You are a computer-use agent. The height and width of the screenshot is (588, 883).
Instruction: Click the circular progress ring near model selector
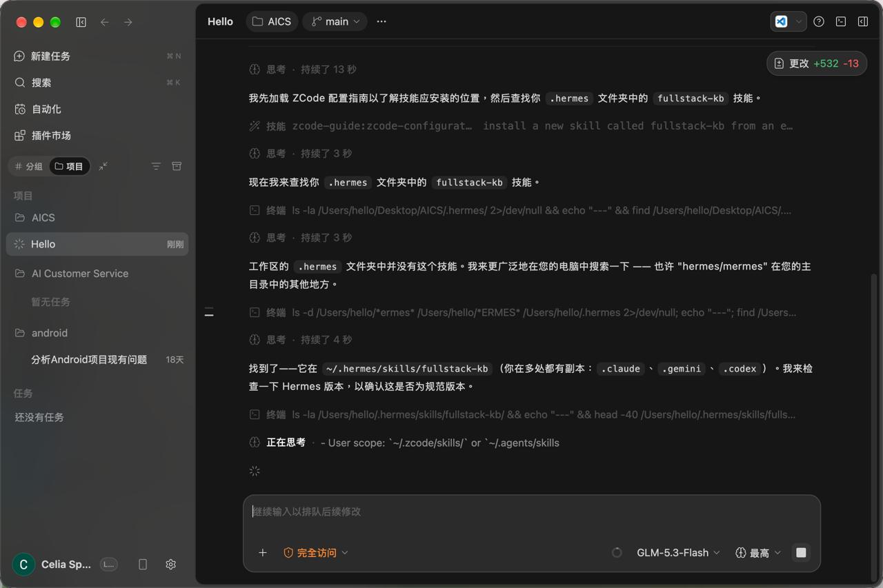click(617, 553)
